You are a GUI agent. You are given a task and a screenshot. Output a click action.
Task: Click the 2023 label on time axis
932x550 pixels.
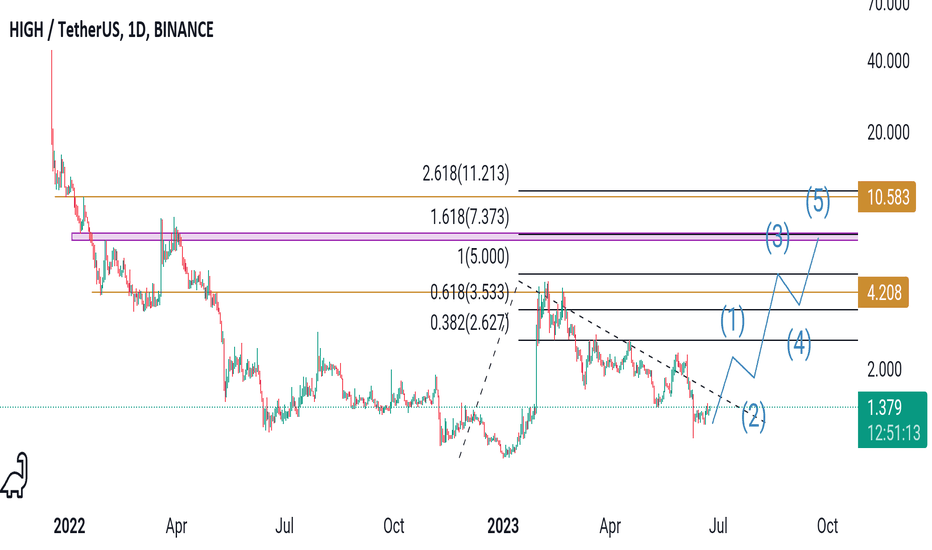[503, 526]
